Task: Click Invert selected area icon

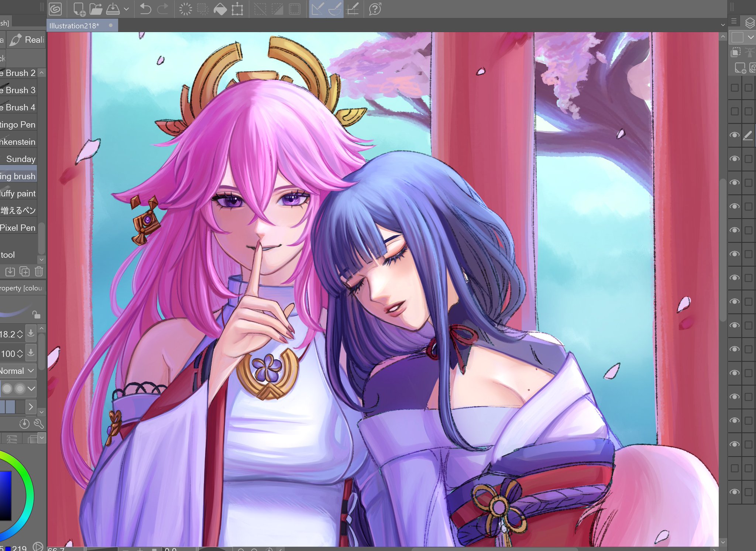Action: [x=277, y=9]
